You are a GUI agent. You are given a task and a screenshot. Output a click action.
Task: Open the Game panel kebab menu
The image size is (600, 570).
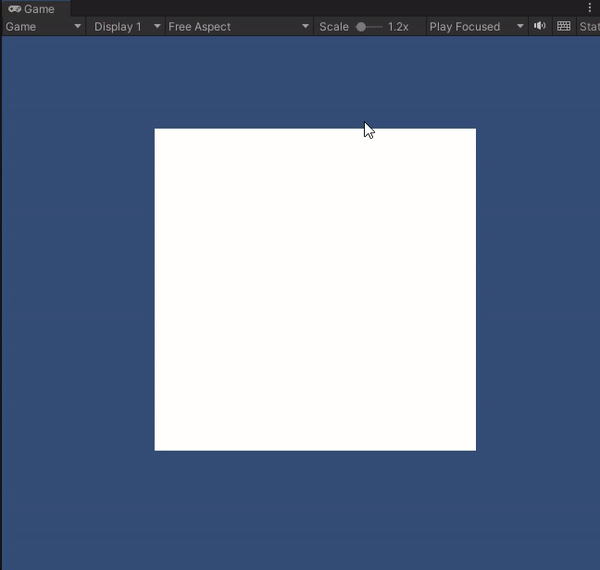click(x=590, y=8)
